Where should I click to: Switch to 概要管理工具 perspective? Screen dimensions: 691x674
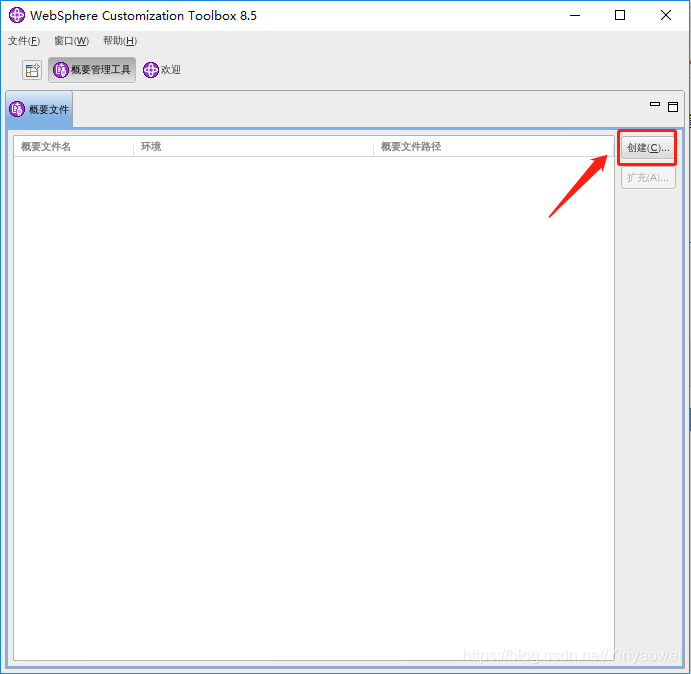[x=92, y=70]
